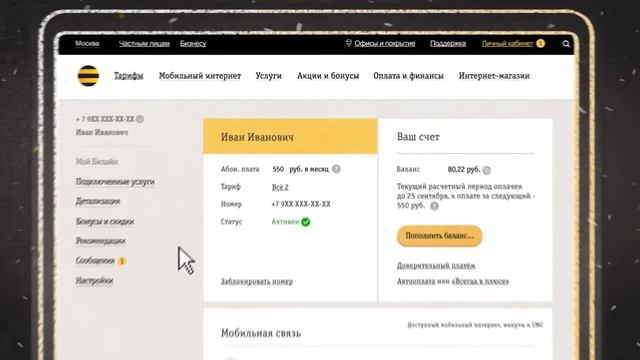Switch to Бизнесу section
This screenshot has width=640, height=360.
tap(193, 43)
